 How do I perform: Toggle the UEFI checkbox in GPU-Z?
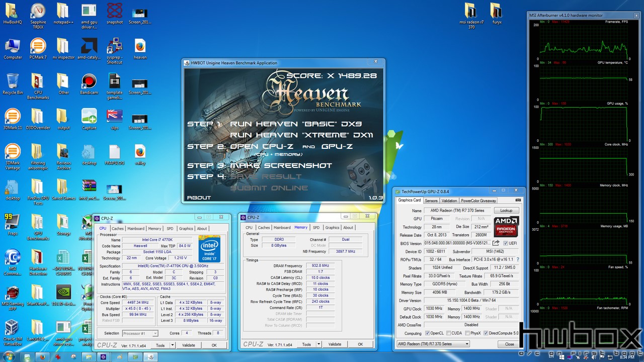click(x=505, y=243)
